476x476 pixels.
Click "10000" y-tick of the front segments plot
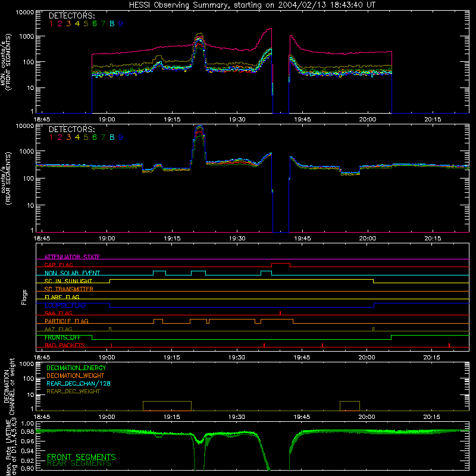[25, 12]
